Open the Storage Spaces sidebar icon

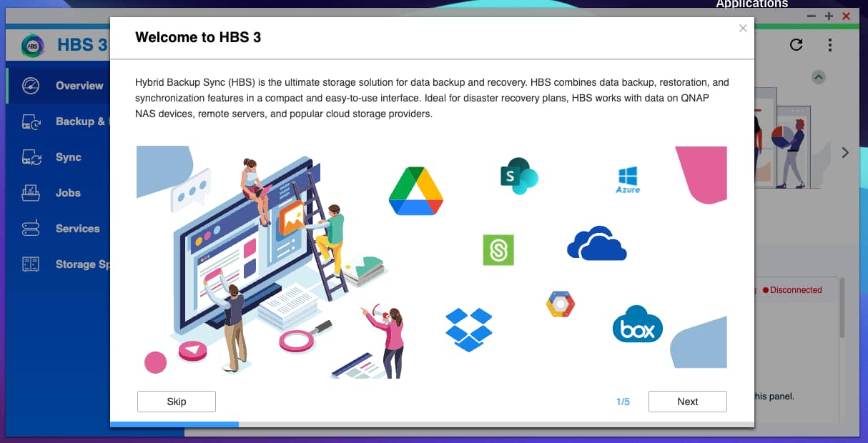pyautogui.click(x=31, y=264)
